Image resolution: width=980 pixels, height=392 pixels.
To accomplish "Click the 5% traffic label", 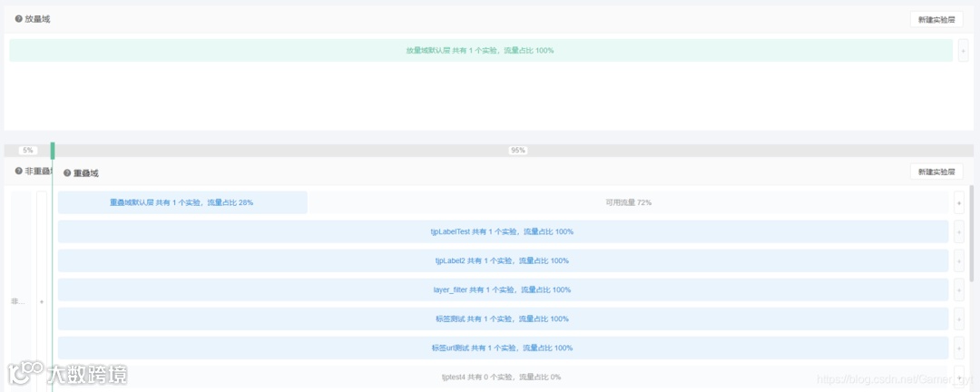I will (27, 150).
